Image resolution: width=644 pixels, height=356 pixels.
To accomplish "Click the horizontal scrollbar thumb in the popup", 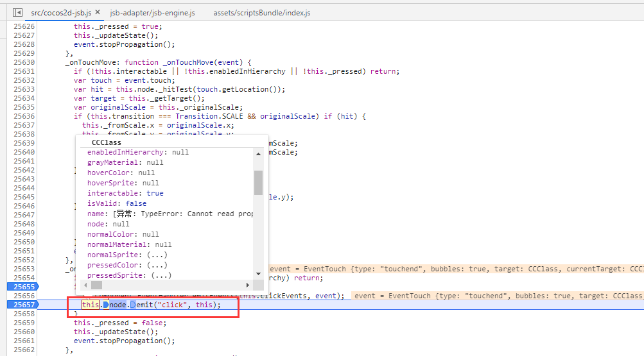I will tap(96, 285).
